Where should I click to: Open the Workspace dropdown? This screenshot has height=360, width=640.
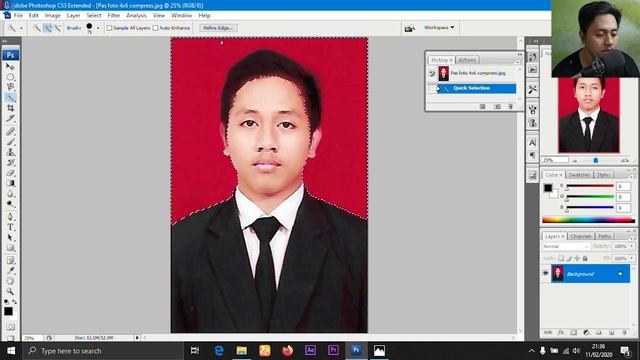(439, 27)
